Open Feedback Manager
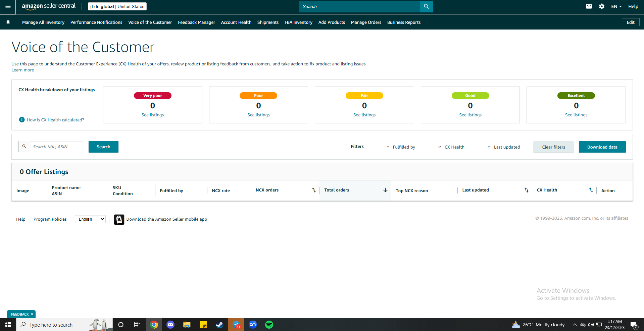The height and width of the screenshot is (331, 644). click(x=196, y=22)
